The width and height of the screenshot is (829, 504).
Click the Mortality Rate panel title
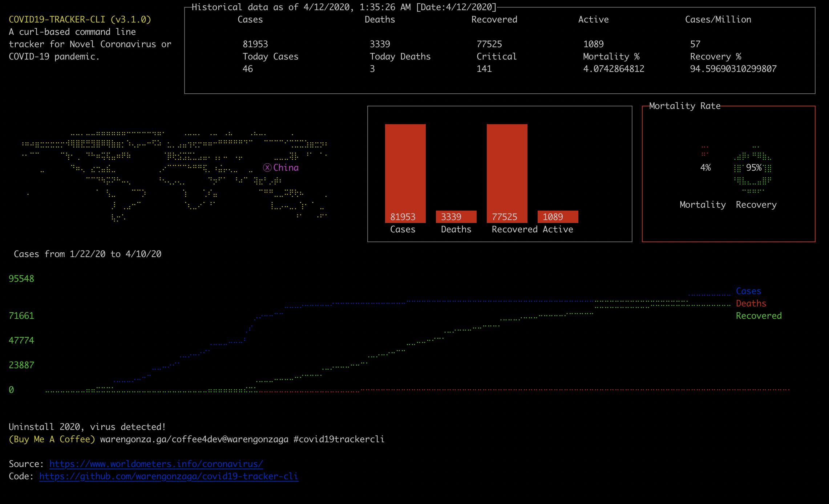click(684, 106)
